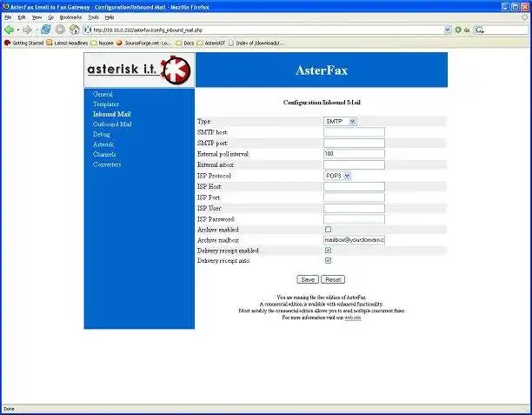Open the Forward button history dropdown arrow

[x=36, y=30]
